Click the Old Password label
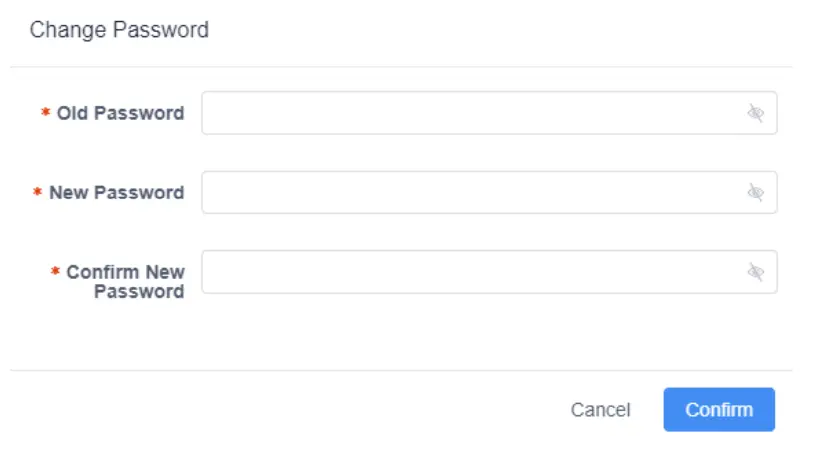This screenshot has height=454, width=815. pos(120,113)
